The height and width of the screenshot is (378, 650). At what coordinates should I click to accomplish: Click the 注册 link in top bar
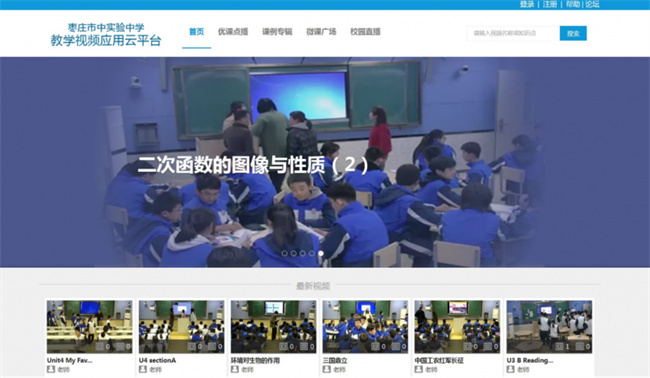pyautogui.click(x=550, y=4)
